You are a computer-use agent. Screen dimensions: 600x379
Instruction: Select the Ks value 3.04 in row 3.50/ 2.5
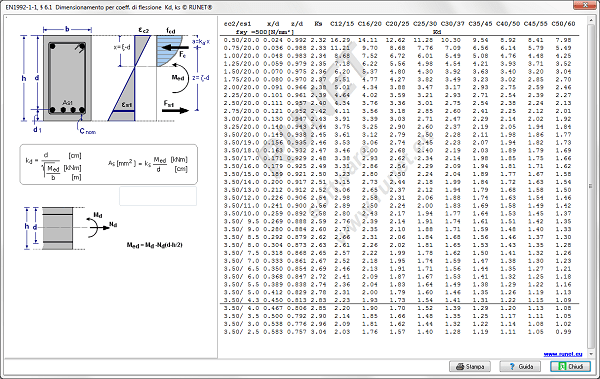(x=318, y=332)
